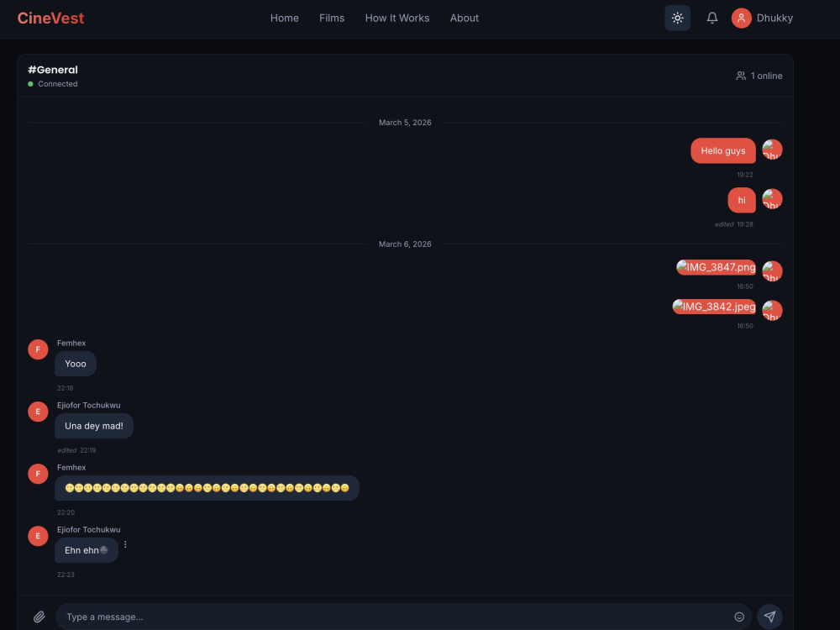Click the avatar beside Hello guys
Screen dimensions: 840x630
click(772, 150)
